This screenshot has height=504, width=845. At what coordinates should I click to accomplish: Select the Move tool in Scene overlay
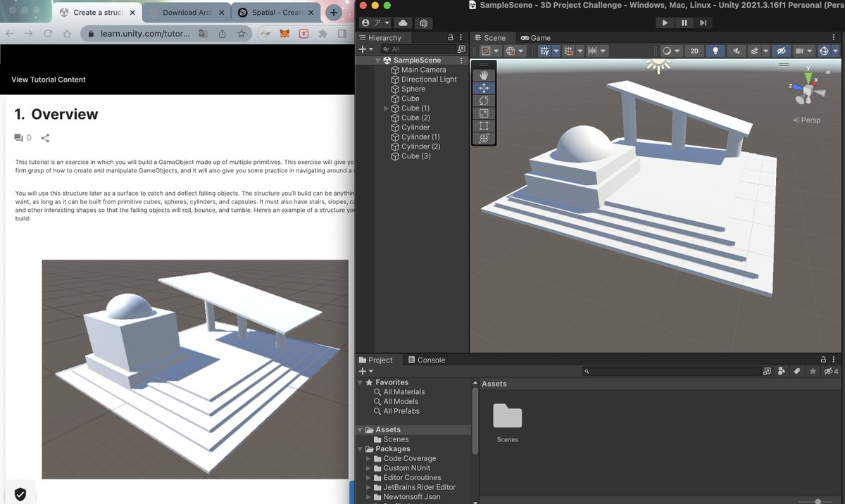[x=483, y=88]
